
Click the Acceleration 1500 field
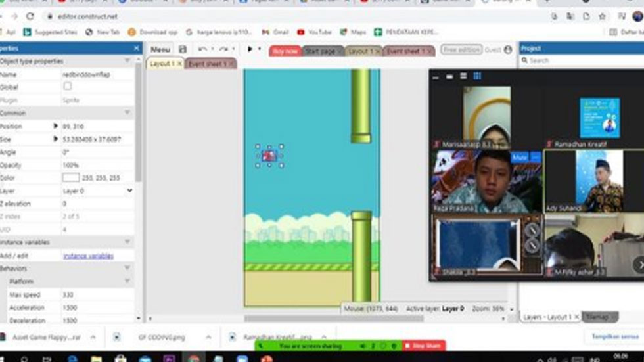[97, 307]
